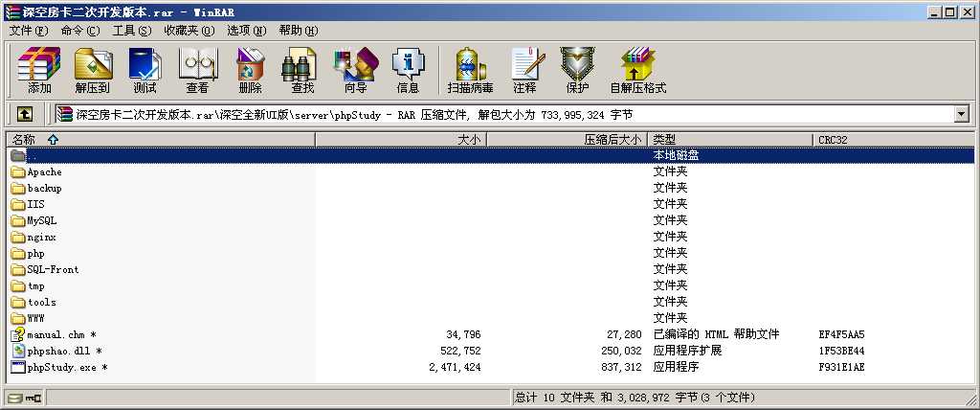Select the manual.chm help file icon
The image size is (980, 410).
click(x=17, y=334)
